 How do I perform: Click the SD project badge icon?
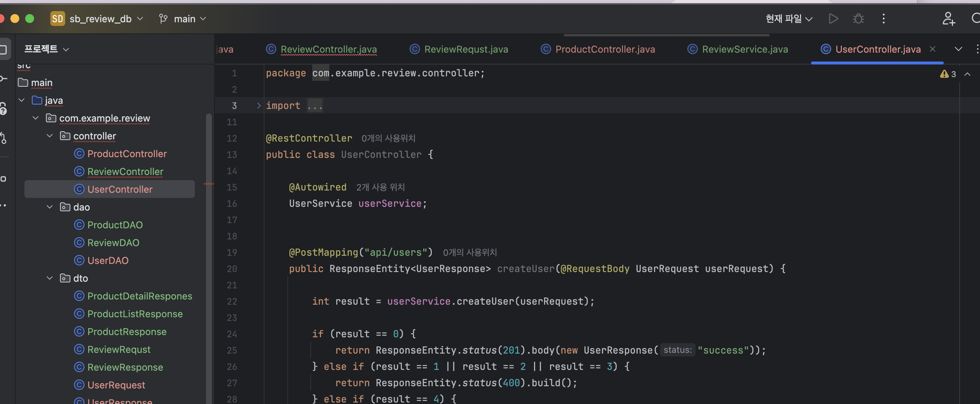(x=57, y=19)
